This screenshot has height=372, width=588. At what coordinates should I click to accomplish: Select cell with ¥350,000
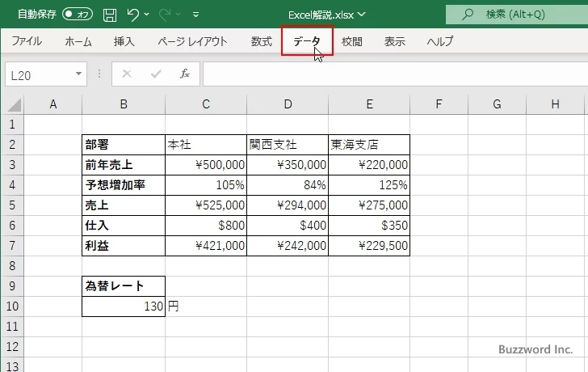(288, 165)
